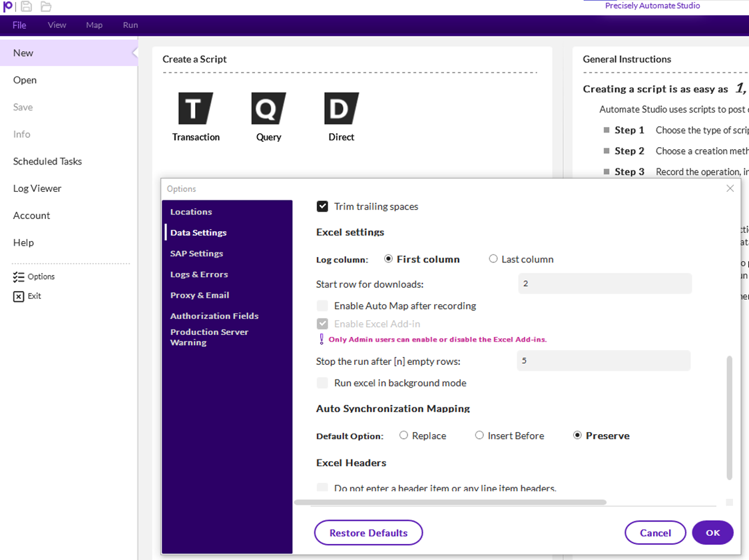The width and height of the screenshot is (749, 560).
Task: Click the vertical scrollbar in Options
Action: (x=730, y=417)
